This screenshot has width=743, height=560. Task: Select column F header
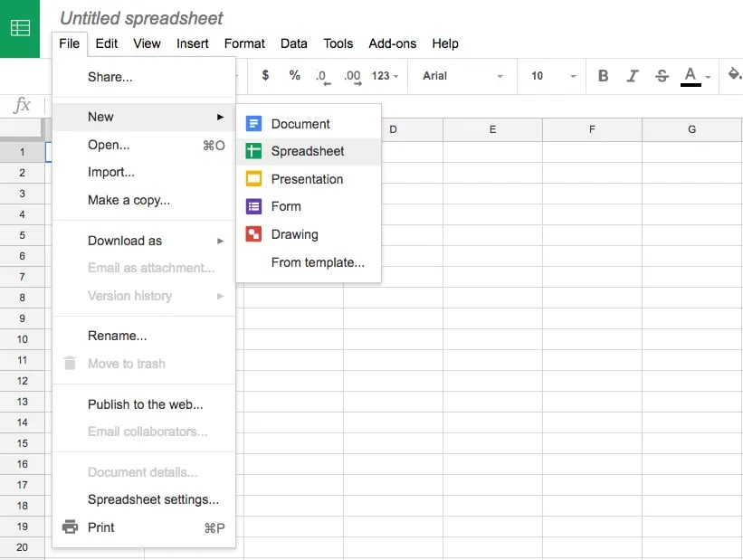point(592,129)
